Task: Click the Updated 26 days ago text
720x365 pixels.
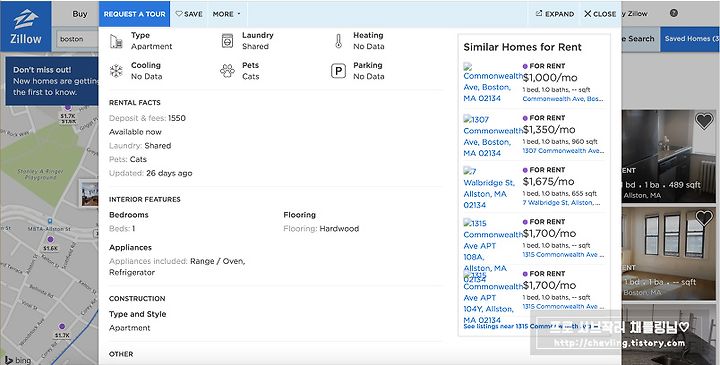Action: click(151, 173)
